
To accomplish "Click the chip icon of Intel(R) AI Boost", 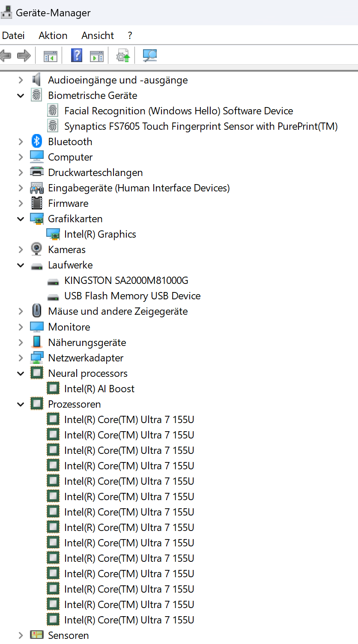I will pyautogui.click(x=53, y=388).
